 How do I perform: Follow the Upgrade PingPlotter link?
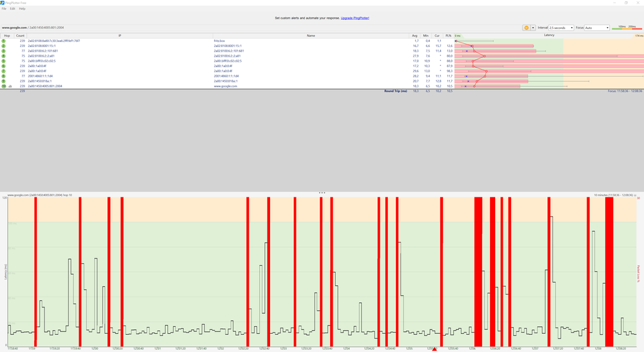(355, 18)
